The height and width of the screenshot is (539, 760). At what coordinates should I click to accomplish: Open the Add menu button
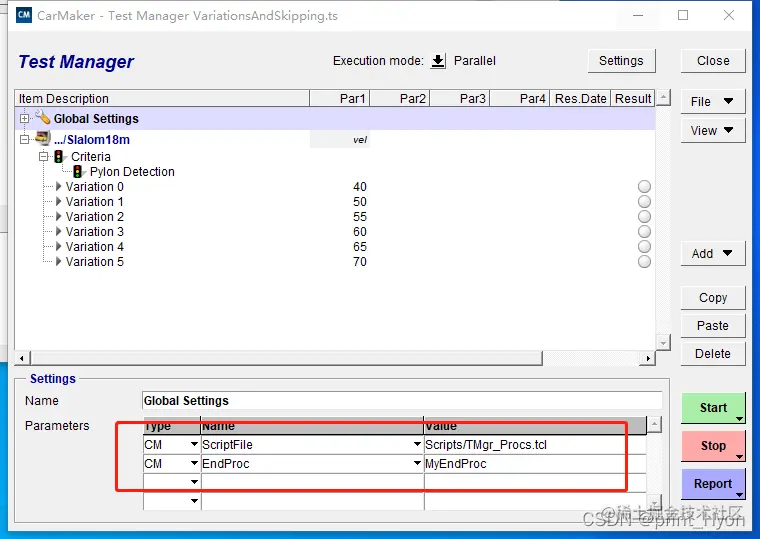[x=712, y=254]
